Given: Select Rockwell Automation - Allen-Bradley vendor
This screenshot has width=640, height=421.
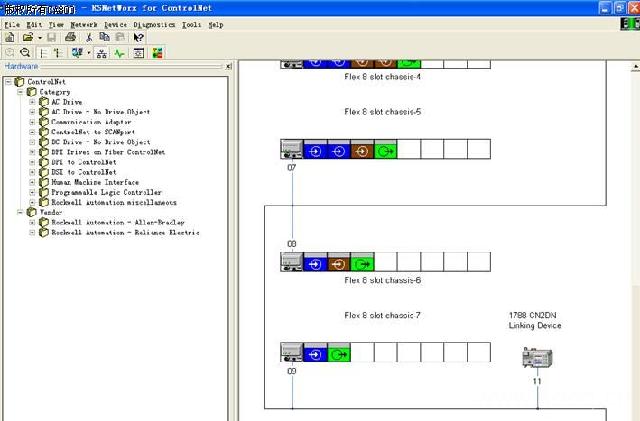Looking at the screenshot, I should [x=118, y=222].
